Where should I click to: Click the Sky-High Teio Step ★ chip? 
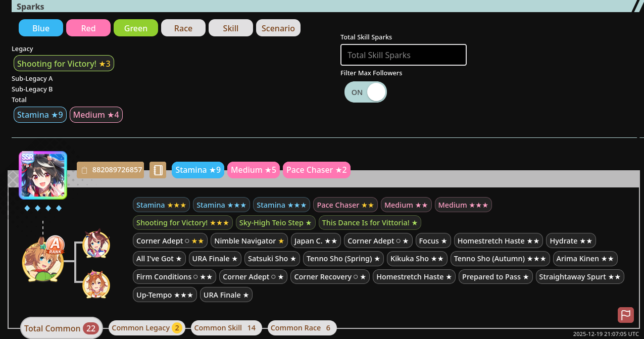276,223
